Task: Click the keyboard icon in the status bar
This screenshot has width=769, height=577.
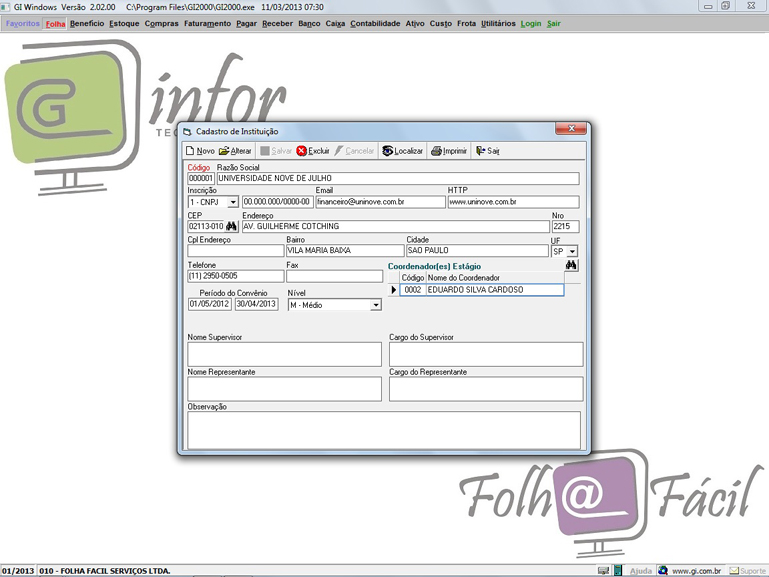Action: click(x=604, y=571)
